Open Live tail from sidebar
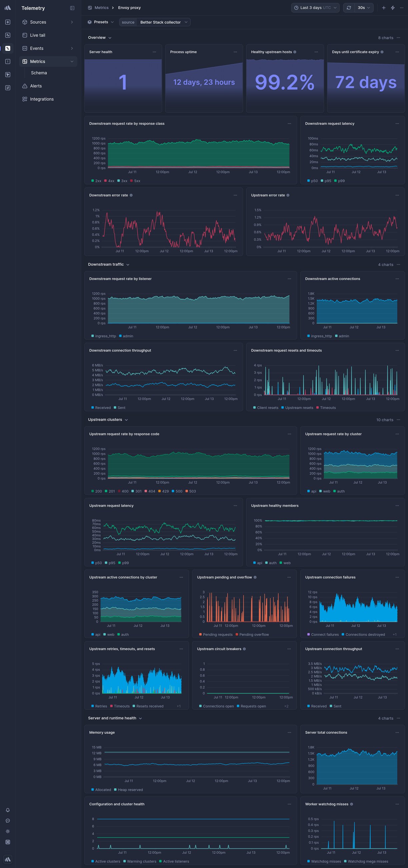The height and width of the screenshot is (868, 408). coord(37,35)
